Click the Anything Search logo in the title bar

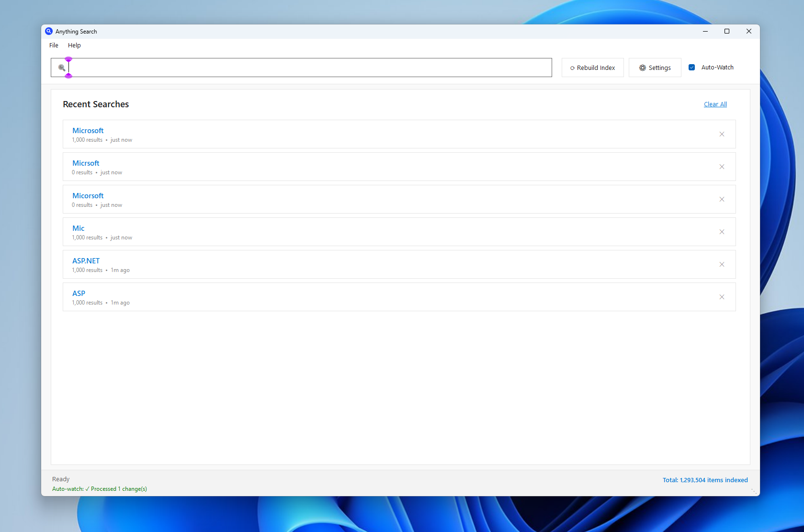(48, 31)
